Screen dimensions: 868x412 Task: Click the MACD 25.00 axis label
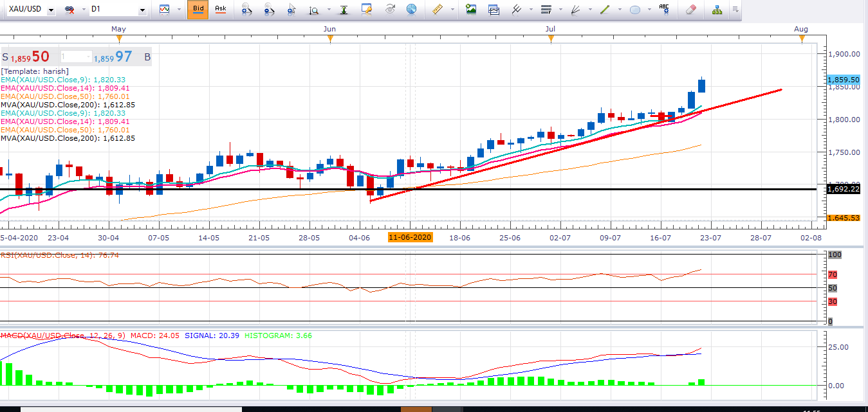pos(838,347)
